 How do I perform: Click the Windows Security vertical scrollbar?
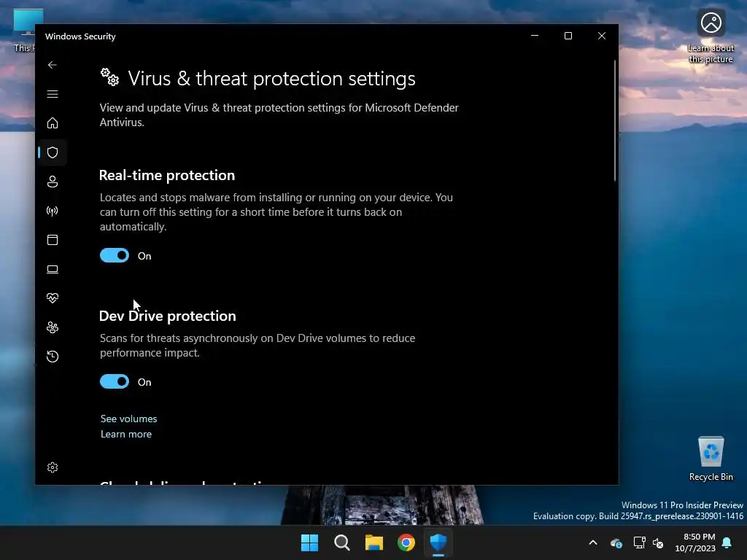615,121
